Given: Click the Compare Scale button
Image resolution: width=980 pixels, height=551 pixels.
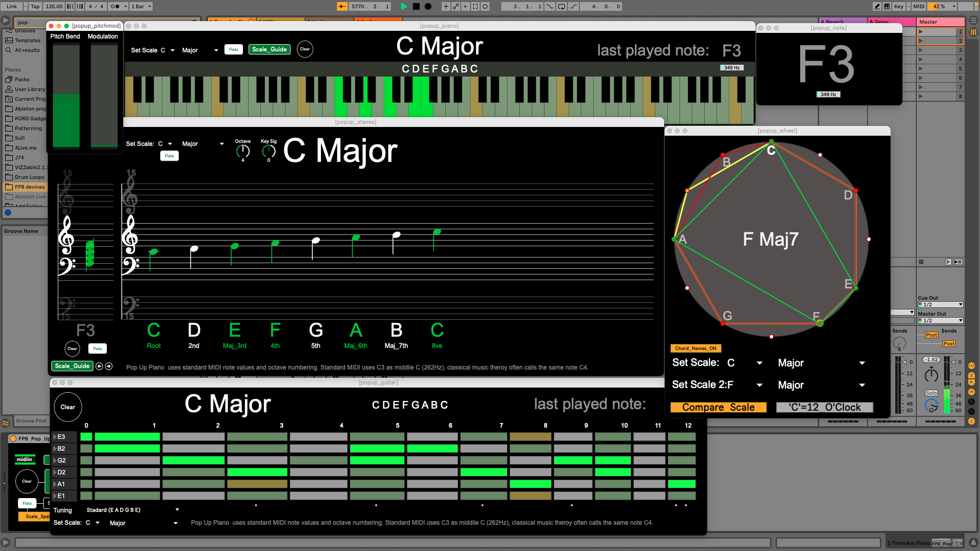Looking at the screenshot, I should click(x=718, y=408).
